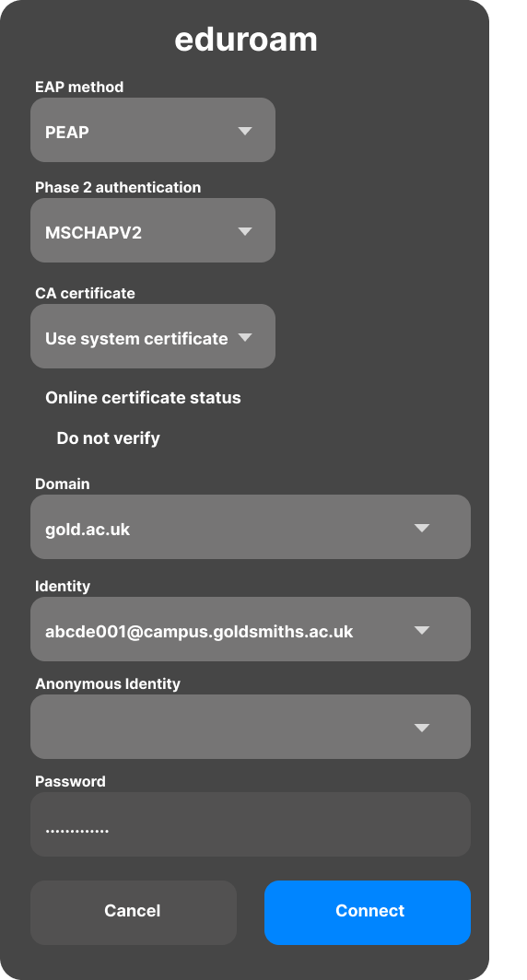Click the abcde001@campus.goldsmiths.ac.uk identity text
Image resolution: width=527 pixels, height=980 pixels.
coord(199,631)
